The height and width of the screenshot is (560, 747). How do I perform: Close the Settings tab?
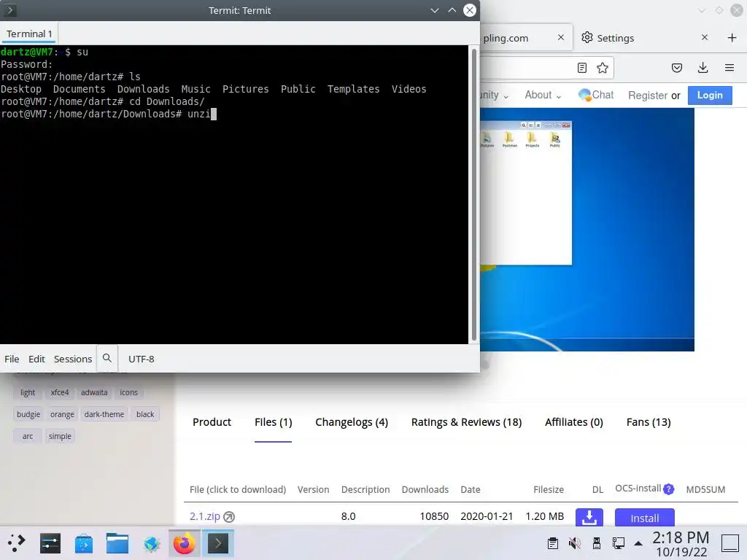[705, 37]
